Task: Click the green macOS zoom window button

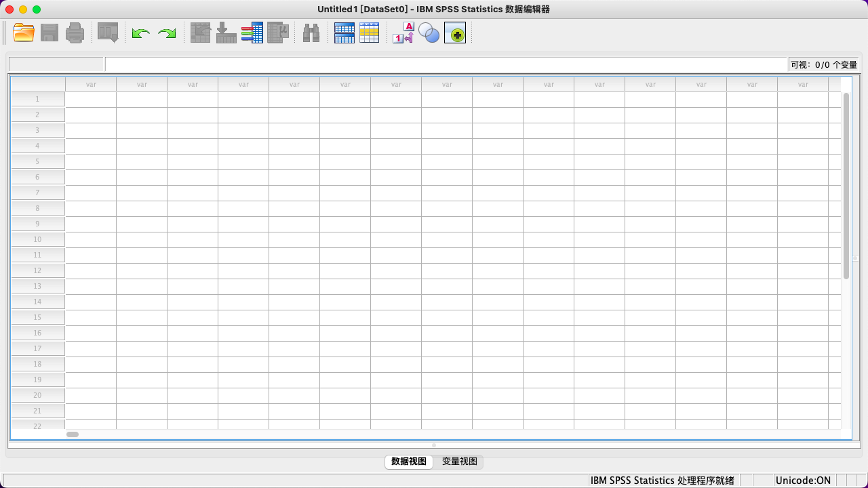Action: coord(37,9)
